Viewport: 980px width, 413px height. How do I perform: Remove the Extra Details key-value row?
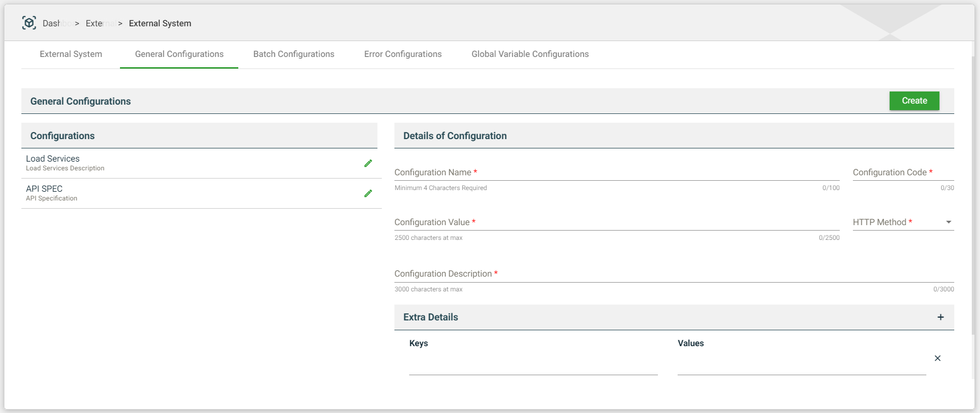(x=937, y=358)
